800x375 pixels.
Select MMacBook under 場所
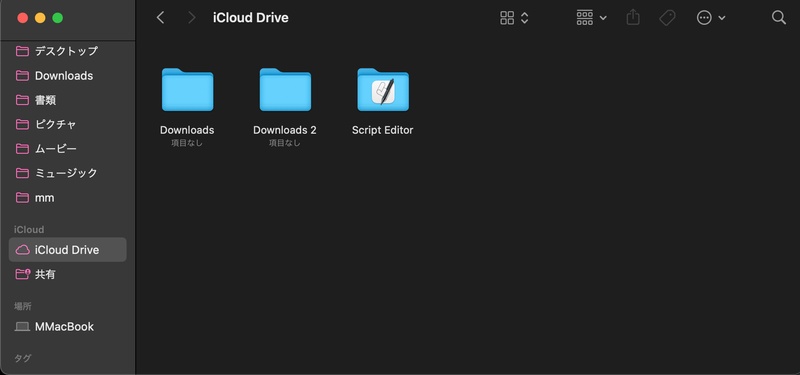[x=67, y=327]
